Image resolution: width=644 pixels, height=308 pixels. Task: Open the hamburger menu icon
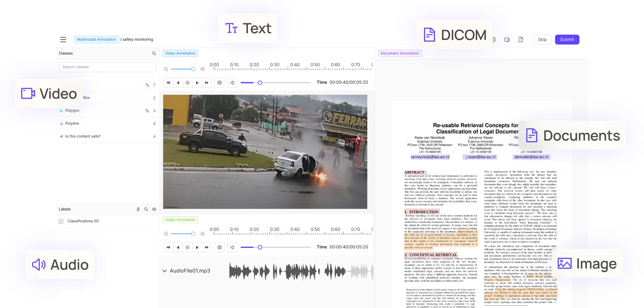click(63, 39)
